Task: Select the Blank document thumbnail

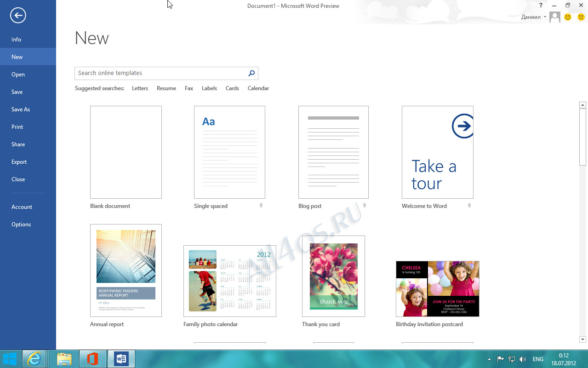Action: pos(126,152)
